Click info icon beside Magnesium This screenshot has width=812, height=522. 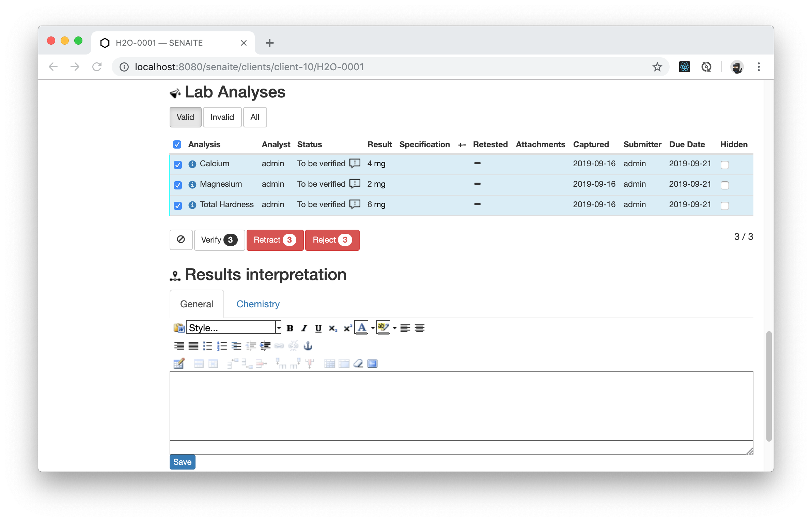192,184
